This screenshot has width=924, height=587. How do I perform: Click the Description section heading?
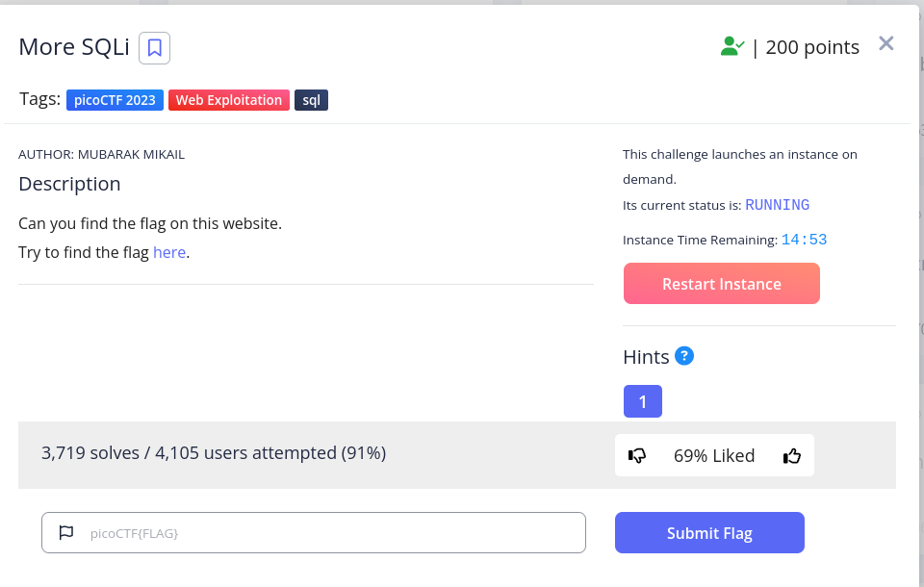pyautogui.click(x=69, y=184)
